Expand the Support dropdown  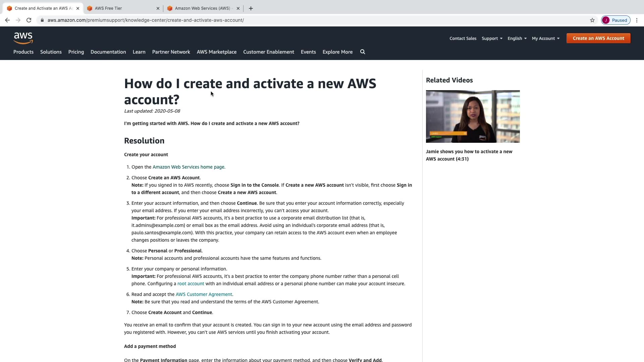[492, 39]
